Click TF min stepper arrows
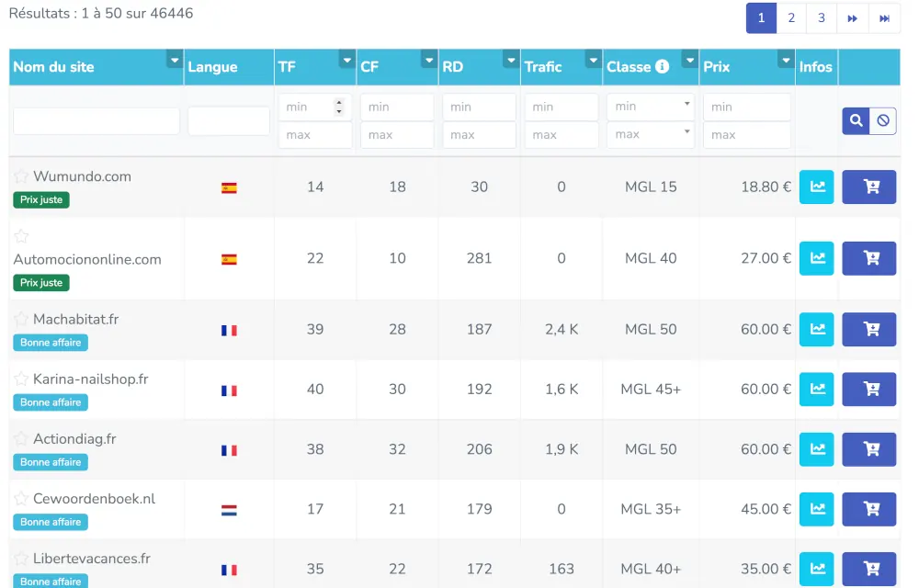This screenshot has width=919, height=588. [x=339, y=107]
